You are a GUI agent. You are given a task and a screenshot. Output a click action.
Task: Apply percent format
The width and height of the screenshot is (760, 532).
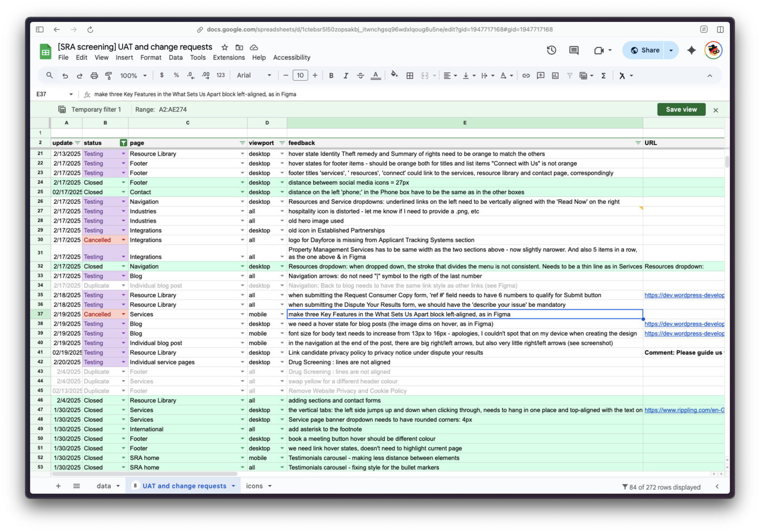coord(176,75)
